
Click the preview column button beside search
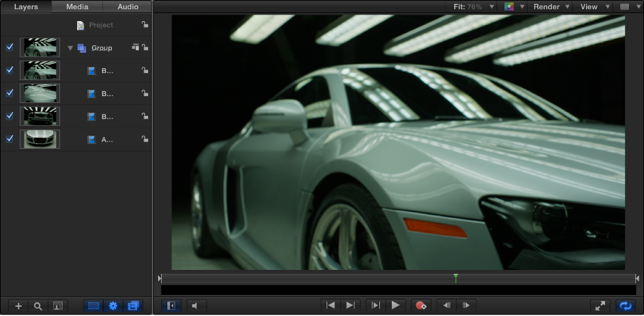coord(58,305)
